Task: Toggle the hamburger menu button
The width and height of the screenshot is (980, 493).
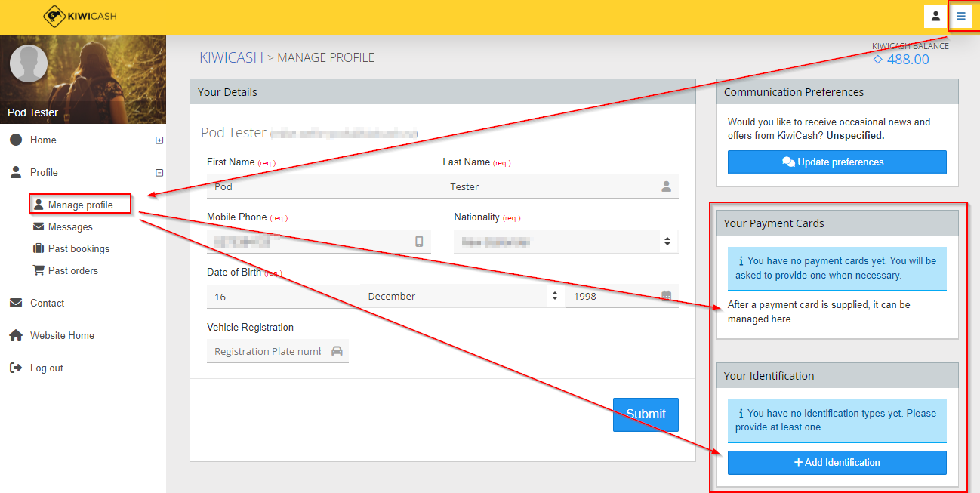Action: click(x=961, y=16)
